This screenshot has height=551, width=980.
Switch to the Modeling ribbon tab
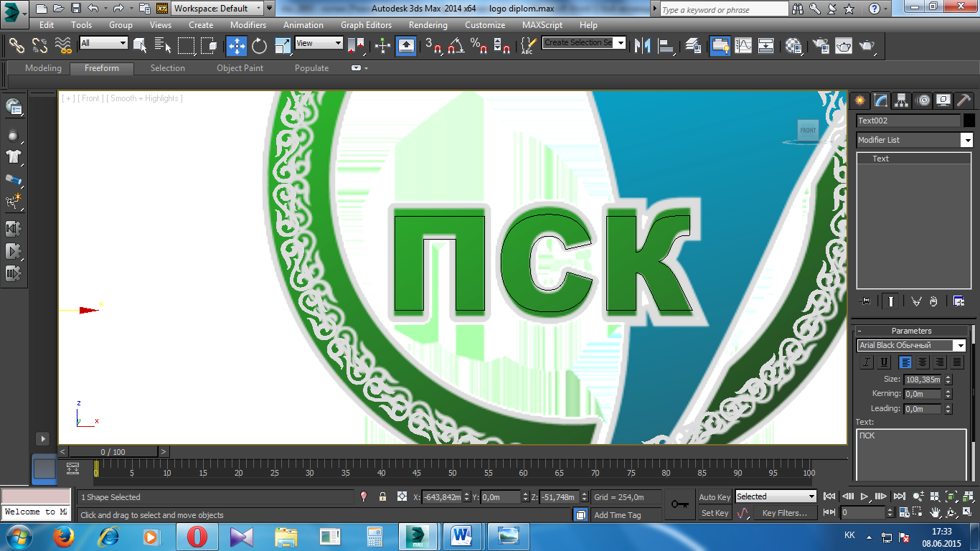point(43,68)
